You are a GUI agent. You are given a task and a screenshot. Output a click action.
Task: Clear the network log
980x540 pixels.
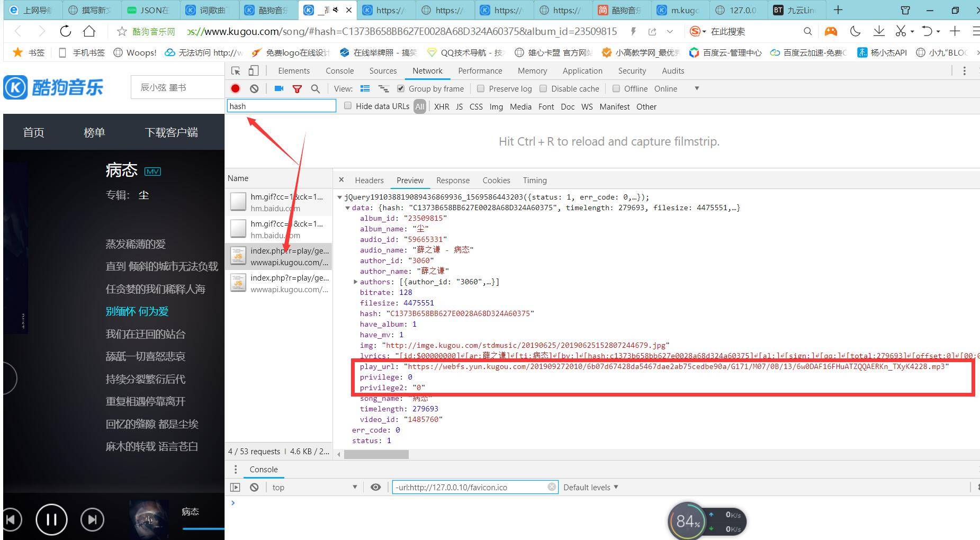click(254, 88)
